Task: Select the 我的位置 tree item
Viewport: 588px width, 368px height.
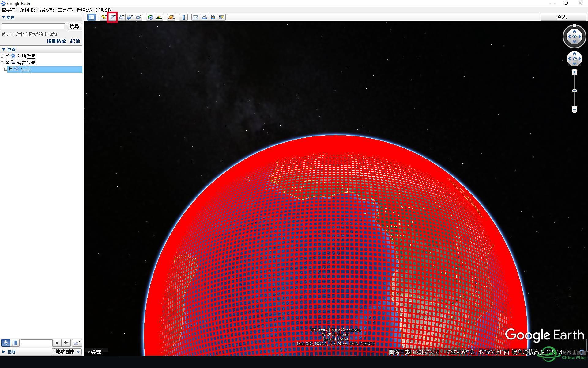Action: click(26, 56)
